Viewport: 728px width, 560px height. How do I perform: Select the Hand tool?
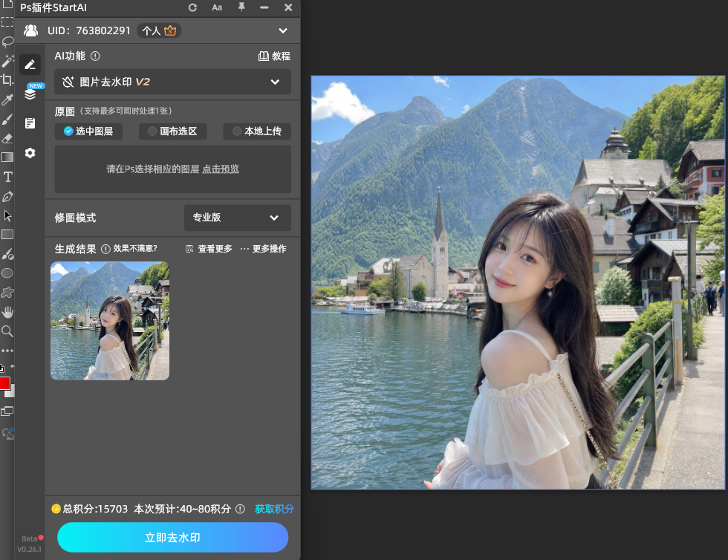(x=7, y=312)
